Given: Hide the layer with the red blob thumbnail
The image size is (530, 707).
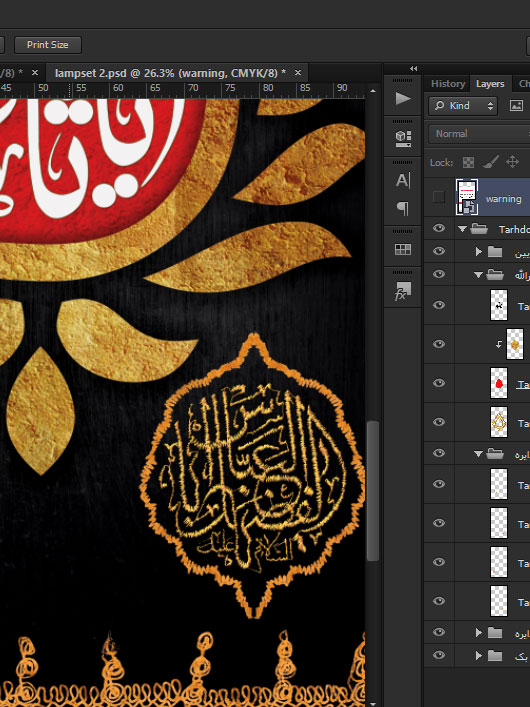Looking at the screenshot, I should 438,383.
